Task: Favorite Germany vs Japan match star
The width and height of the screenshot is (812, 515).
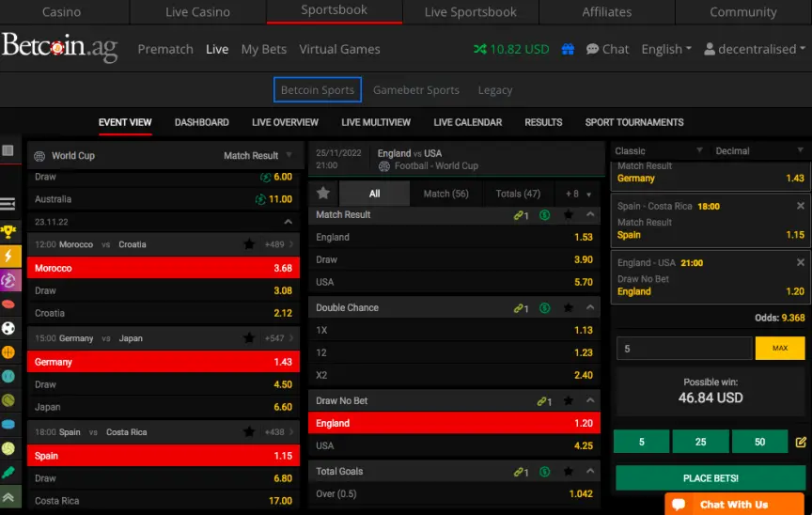Action: [x=249, y=338]
